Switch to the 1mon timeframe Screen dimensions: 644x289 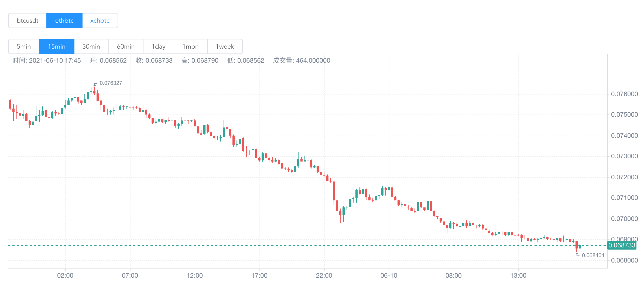pyautogui.click(x=190, y=46)
